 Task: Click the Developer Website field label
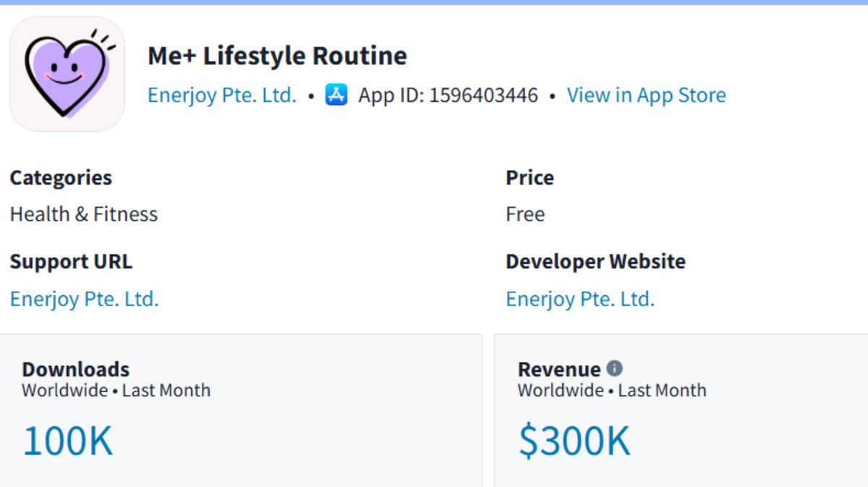(x=595, y=261)
